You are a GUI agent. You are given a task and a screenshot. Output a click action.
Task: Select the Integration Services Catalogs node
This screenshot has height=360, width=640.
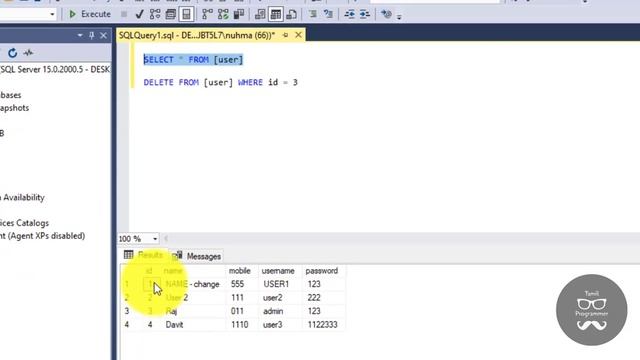click(24, 223)
